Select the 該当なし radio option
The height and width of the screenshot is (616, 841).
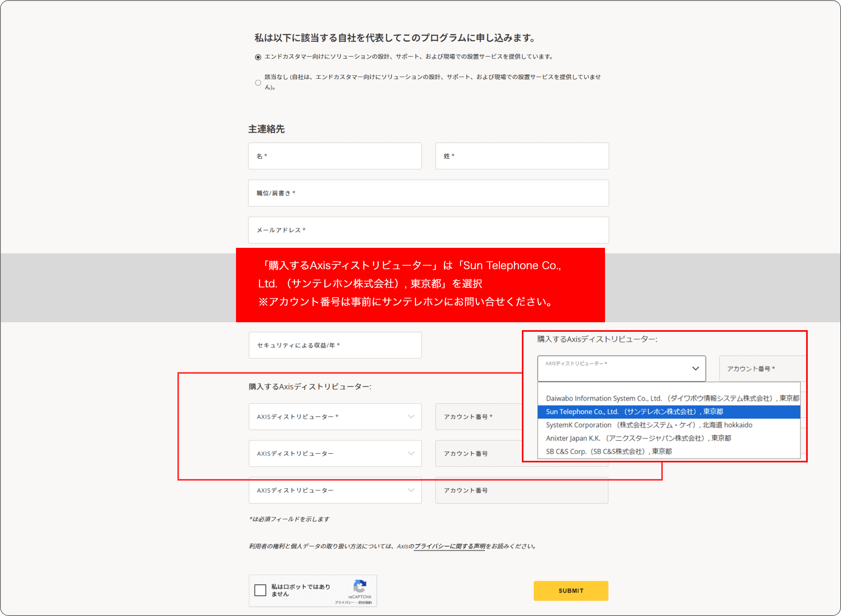[258, 83]
